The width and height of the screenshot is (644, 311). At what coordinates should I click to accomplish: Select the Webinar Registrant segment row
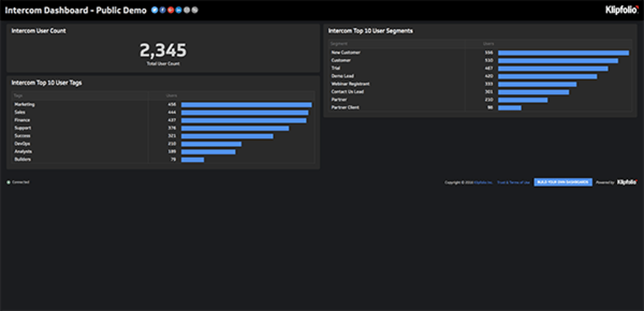(351, 84)
